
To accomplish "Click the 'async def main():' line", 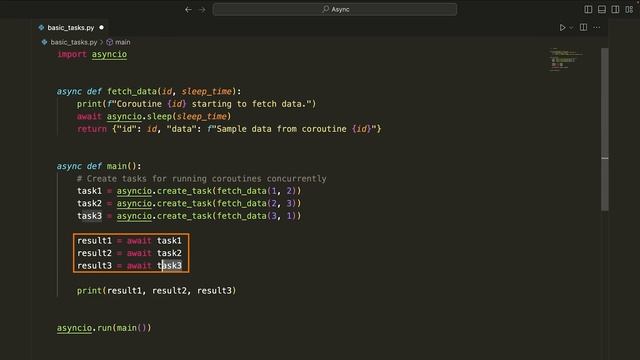I will click(x=99, y=166).
